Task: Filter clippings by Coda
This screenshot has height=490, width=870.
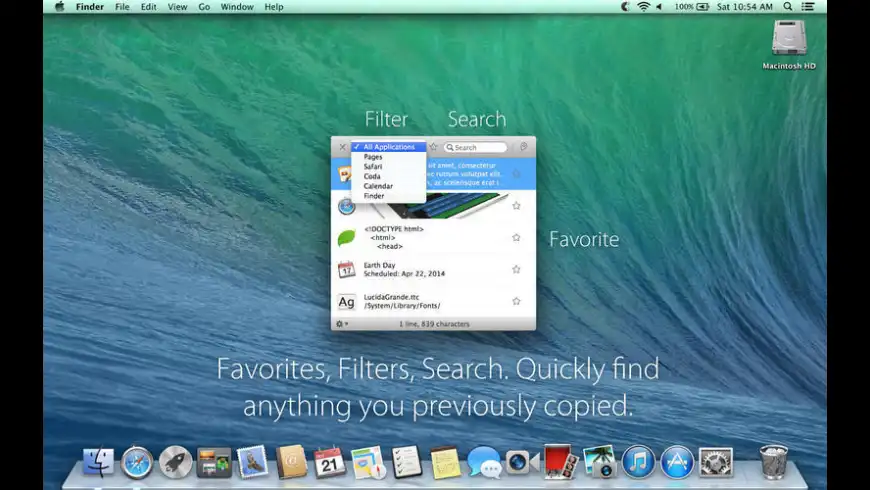Action: [388, 176]
